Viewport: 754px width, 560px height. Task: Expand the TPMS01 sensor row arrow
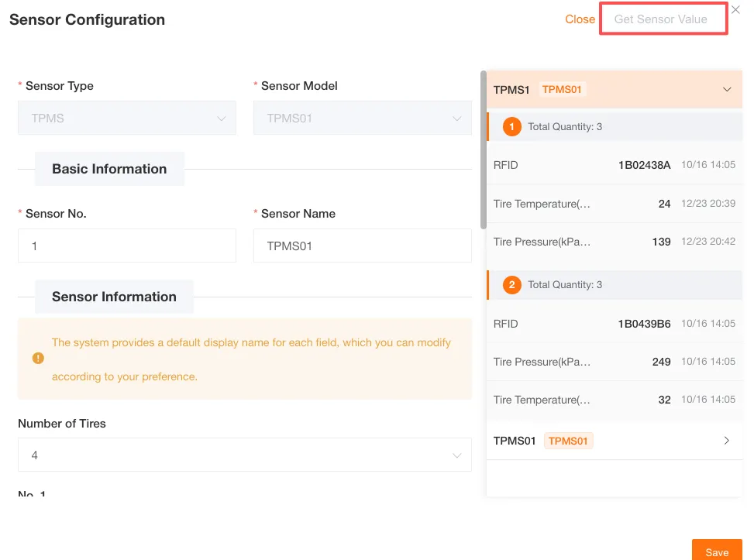click(726, 441)
